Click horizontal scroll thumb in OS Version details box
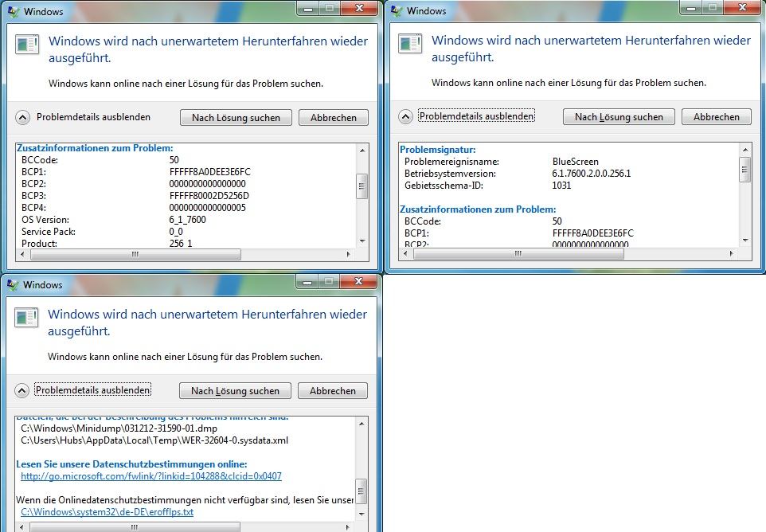The image size is (766, 532). click(135, 254)
